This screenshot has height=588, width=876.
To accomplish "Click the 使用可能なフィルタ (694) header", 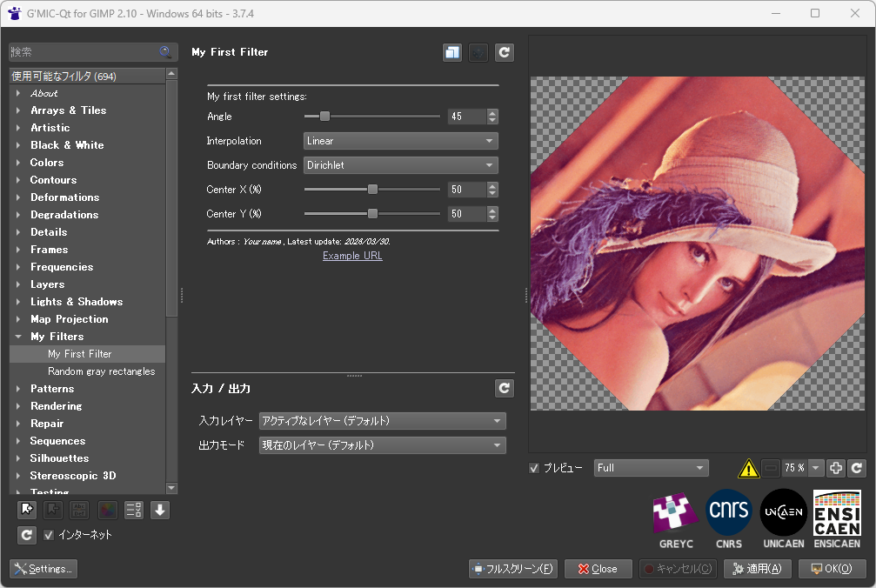I will pyautogui.click(x=88, y=76).
